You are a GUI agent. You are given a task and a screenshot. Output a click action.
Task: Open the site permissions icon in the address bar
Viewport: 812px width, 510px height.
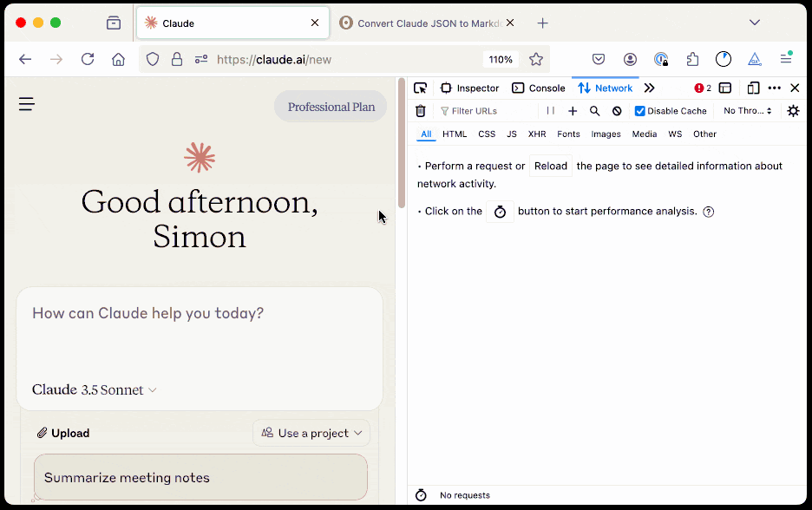click(x=201, y=60)
